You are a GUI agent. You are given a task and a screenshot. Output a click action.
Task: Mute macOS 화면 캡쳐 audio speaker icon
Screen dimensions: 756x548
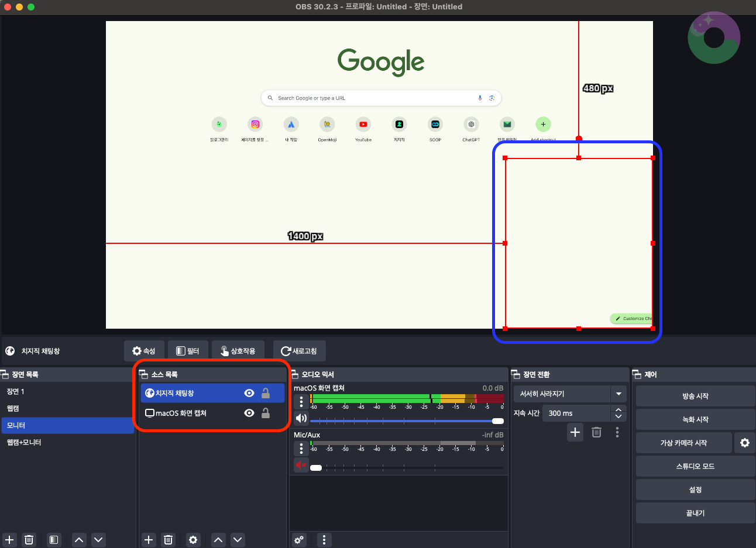click(301, 418)
